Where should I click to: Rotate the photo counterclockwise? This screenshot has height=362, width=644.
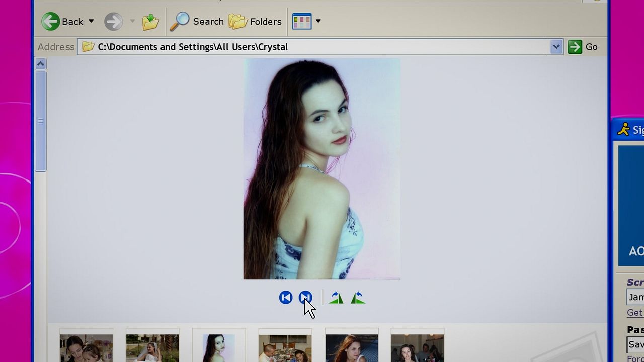pyautogui.click(x=357, y=297)
